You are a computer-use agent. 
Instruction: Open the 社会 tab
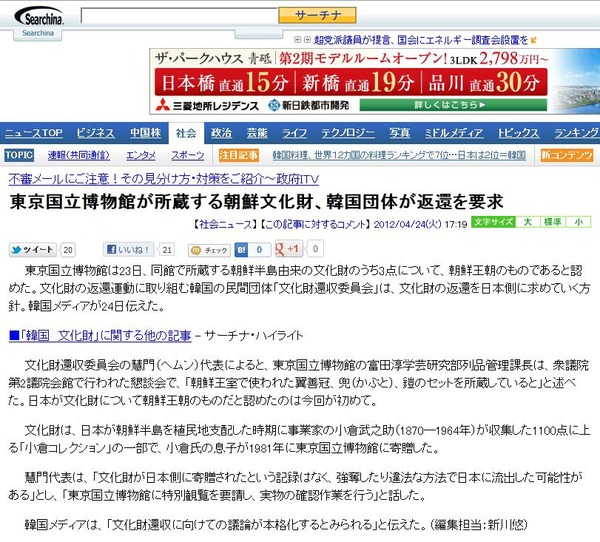pyautogui.click(x=186, y=133)
